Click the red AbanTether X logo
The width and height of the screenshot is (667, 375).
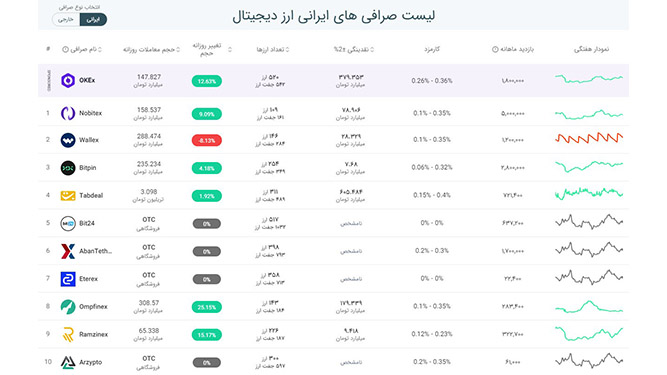(68, 251)
